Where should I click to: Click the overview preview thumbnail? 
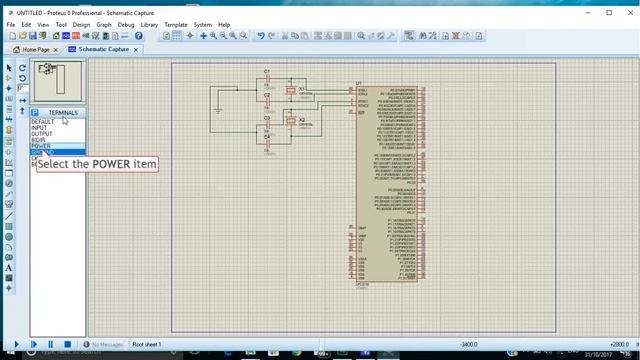[58, 81]
